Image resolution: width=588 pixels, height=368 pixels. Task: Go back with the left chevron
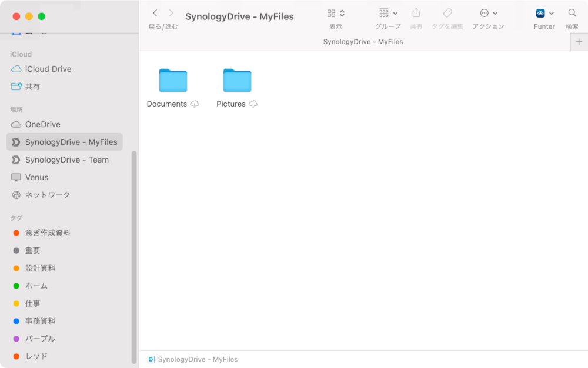click(x=155, y=13)
